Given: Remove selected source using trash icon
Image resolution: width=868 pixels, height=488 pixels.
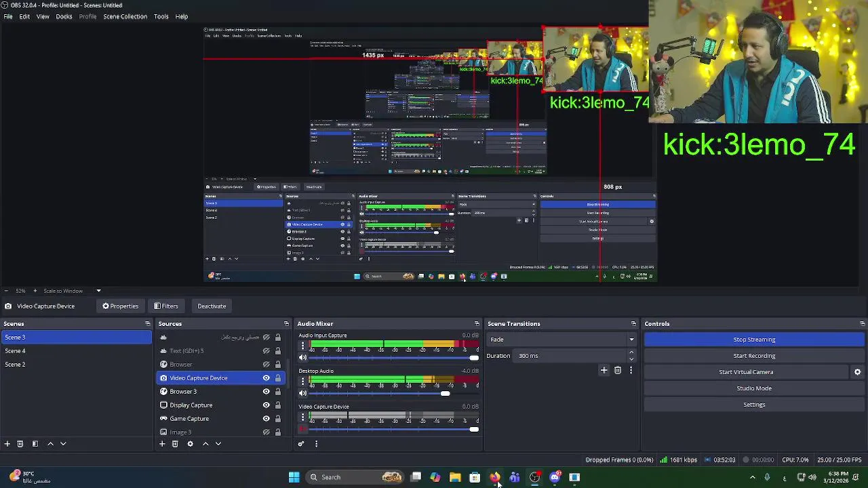Looking at the screenshot, I should [175, 444].
